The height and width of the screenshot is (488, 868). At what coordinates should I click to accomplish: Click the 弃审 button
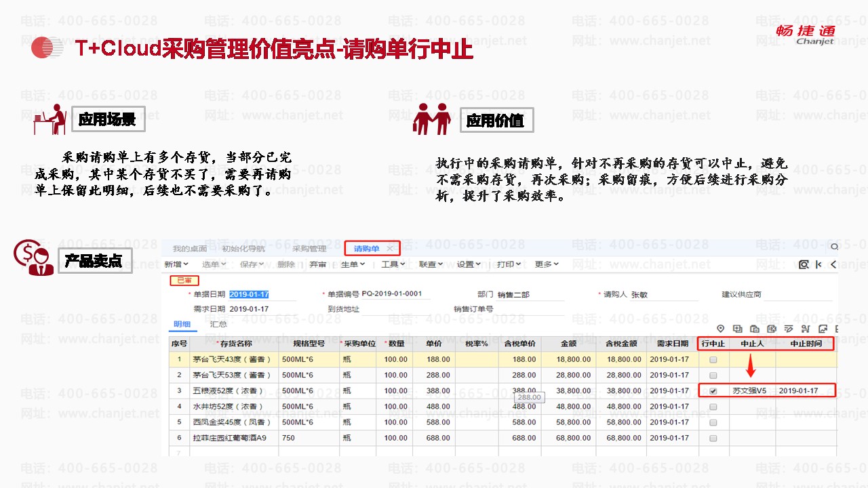pyautogui.click(x=317, y=264)
